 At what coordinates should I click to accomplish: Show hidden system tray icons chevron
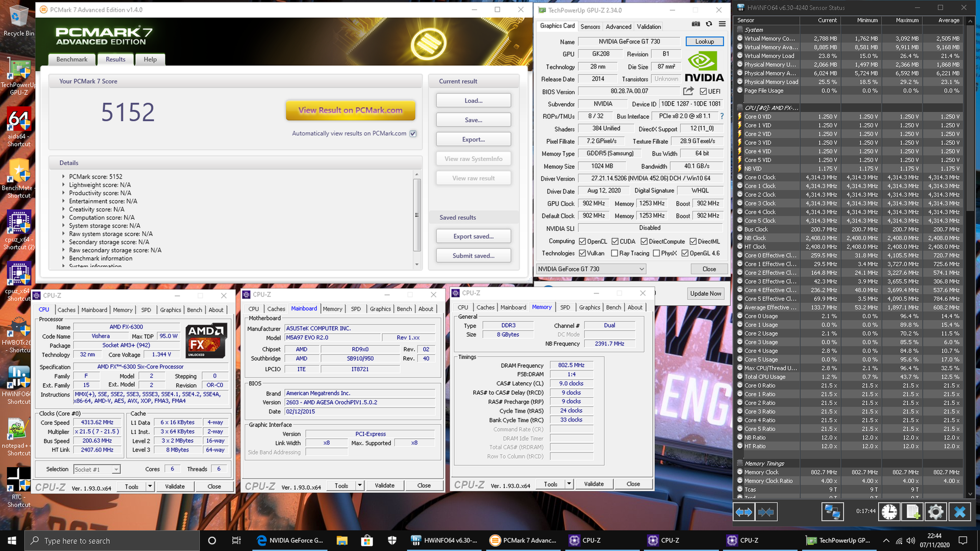[886, 540]
